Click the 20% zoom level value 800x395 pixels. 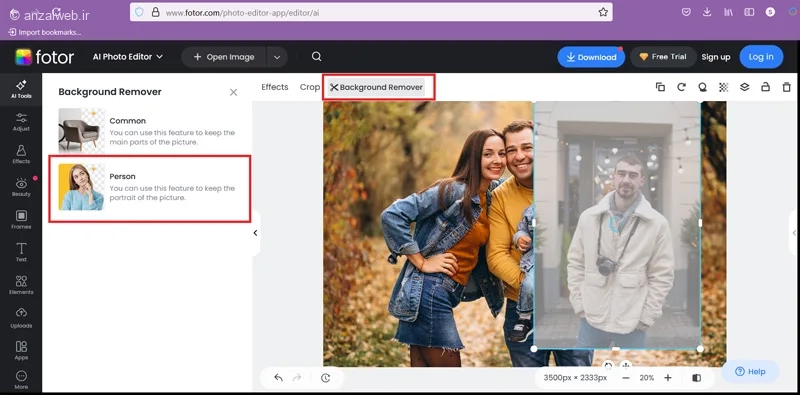tap(647, 378)
